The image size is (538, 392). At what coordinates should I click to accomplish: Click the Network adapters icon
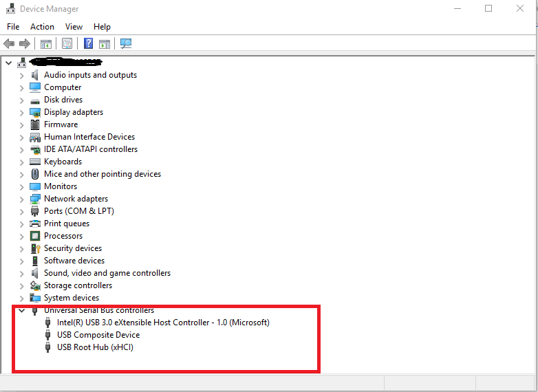pyautogui.click(x=35, y=199)
